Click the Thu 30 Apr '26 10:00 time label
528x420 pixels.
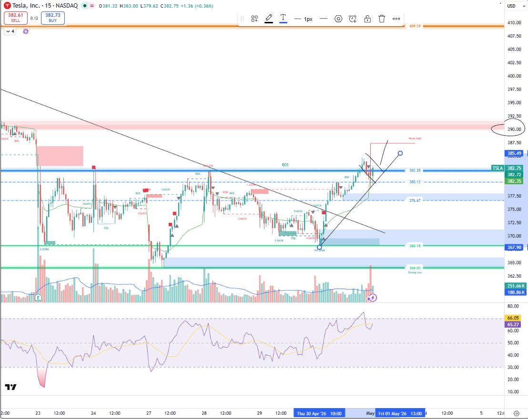pos(319,413)
